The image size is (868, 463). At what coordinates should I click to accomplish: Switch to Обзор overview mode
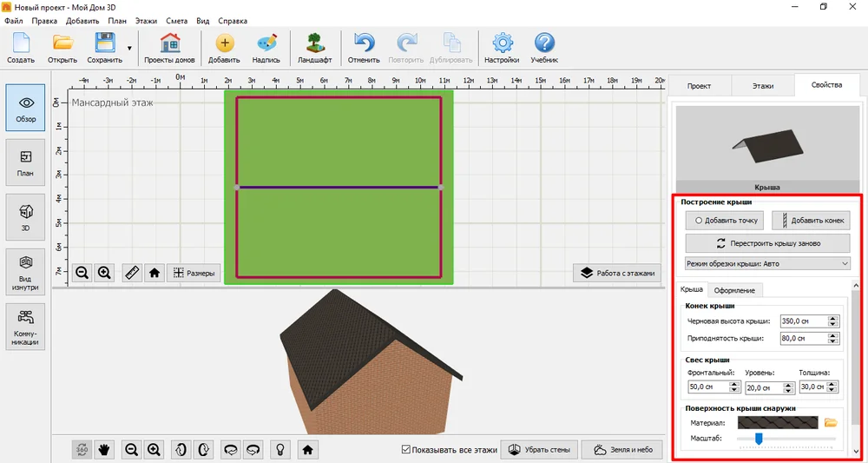25,108
